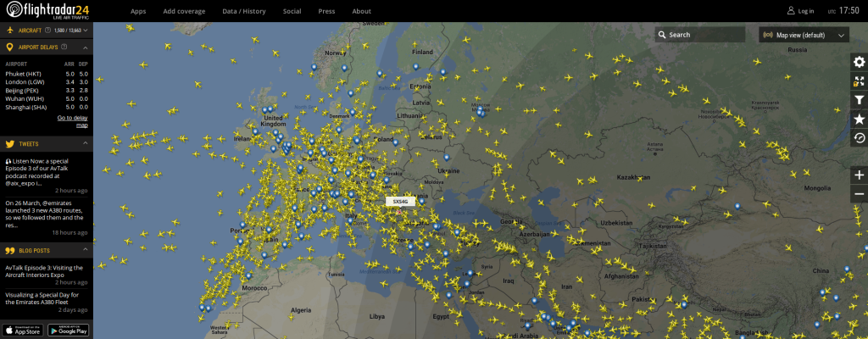Open the Social menu

(x=292, y=11)
